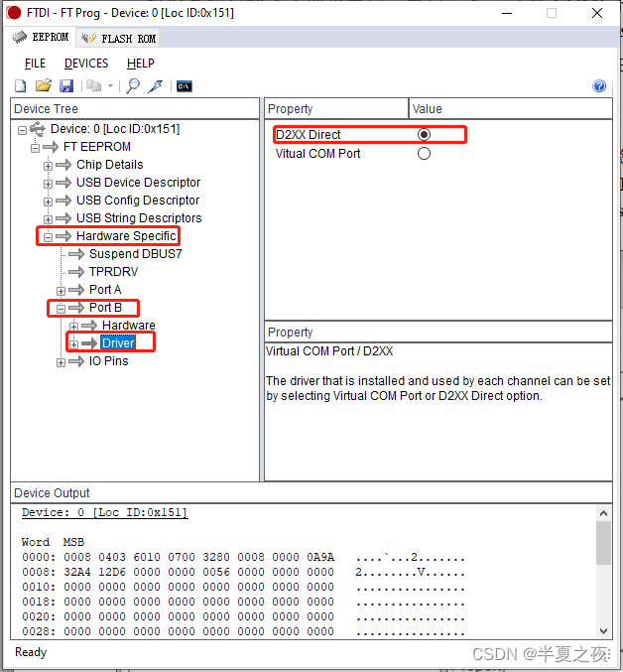Expand the Hardware node under Port B
Viewport: 623px width, 672px height.
coord(73,327)
